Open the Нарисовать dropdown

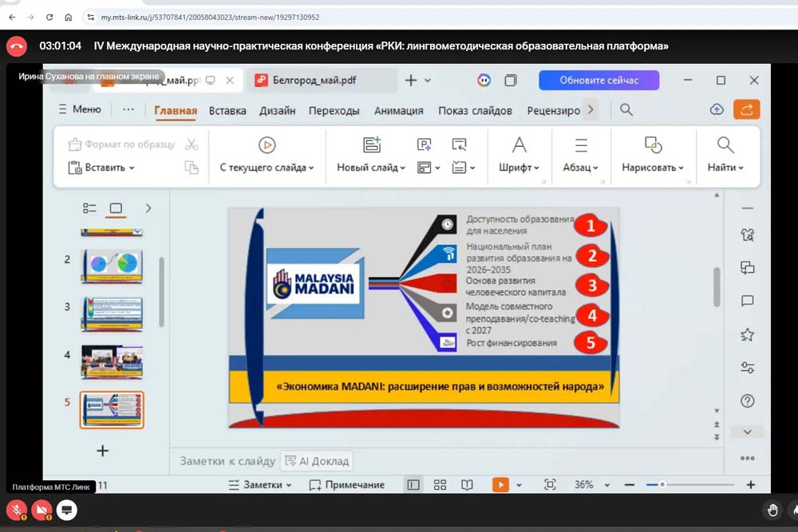click(653, 167)
